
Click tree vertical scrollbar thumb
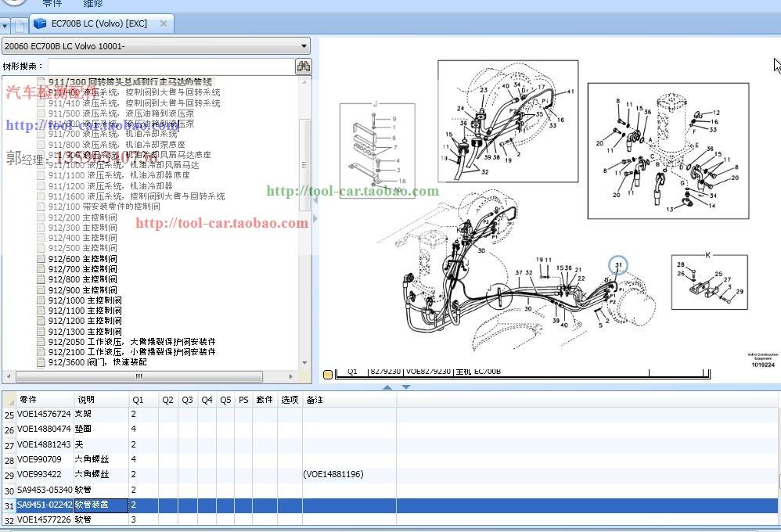point(304,164)
